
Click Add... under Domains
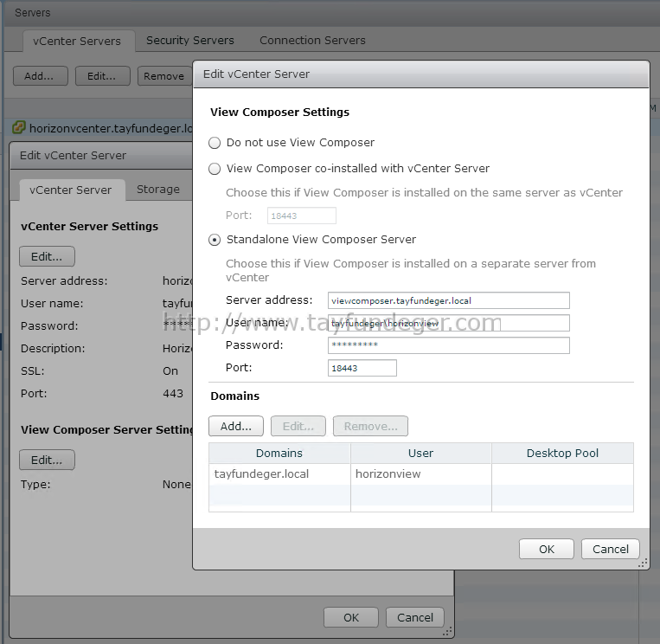(236, 426)
